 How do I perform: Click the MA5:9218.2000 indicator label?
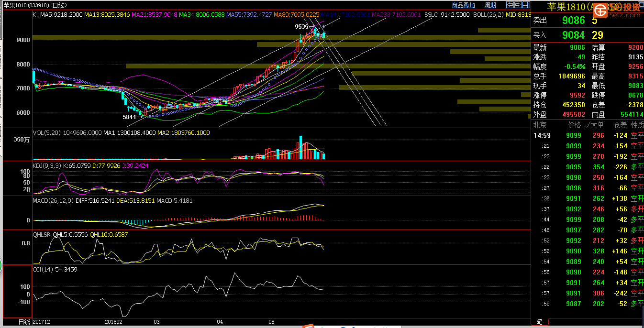[61, 14]
